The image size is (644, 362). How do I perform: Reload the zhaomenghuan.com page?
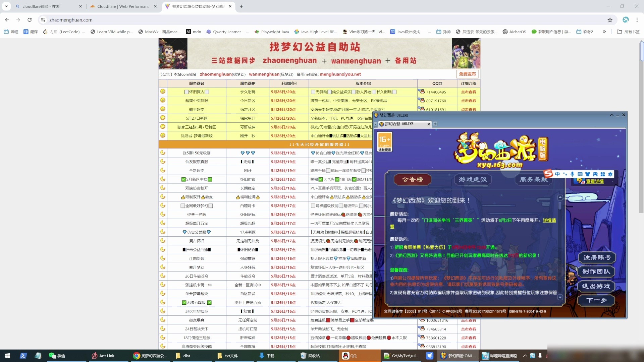point(30,20)
